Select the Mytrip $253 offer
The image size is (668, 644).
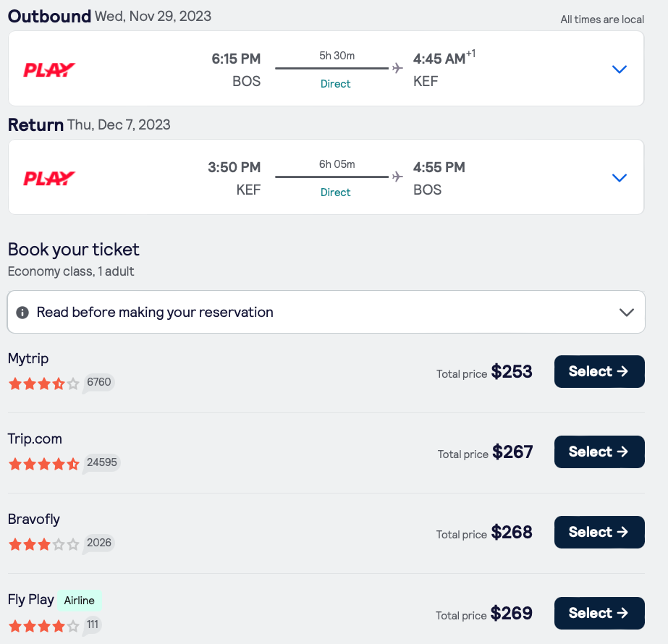[599, 371]
